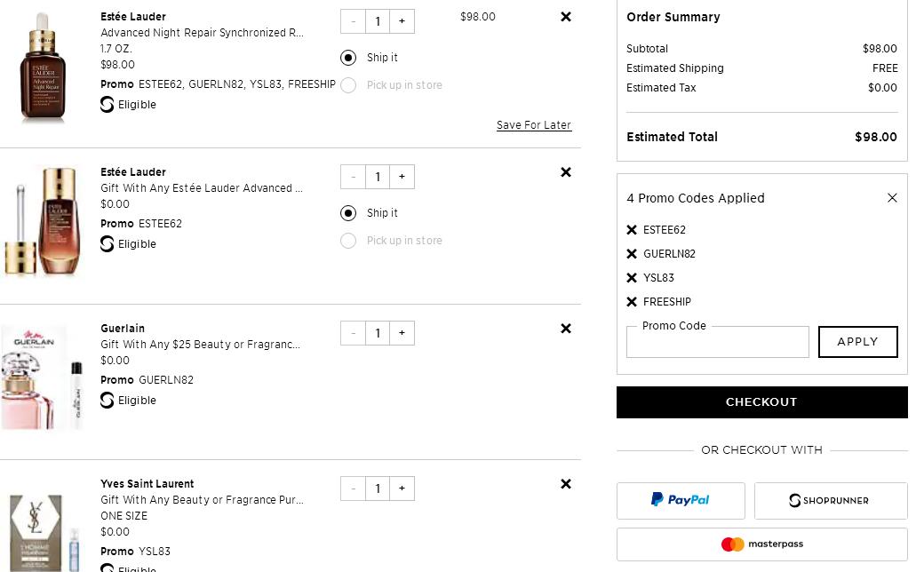
Task: Click the ONE SIZE text on YSL gift
Action: coord(123,515)
